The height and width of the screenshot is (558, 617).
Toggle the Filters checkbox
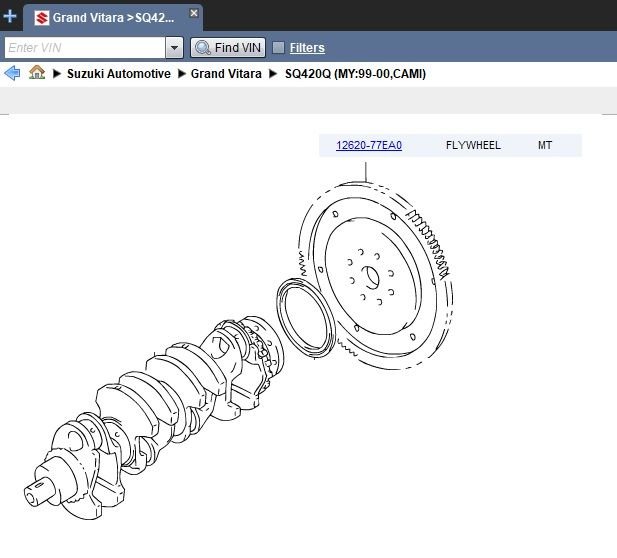(279, 48)
